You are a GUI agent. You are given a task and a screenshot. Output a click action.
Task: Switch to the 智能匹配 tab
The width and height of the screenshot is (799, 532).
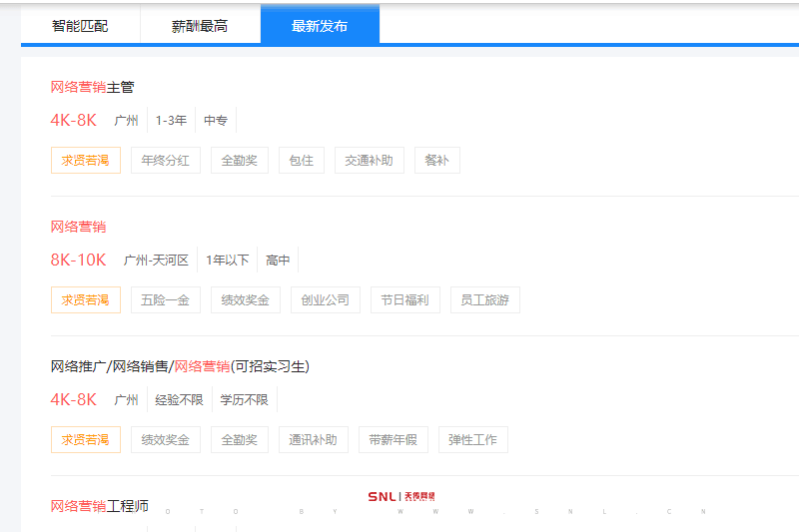tap(80, 26)
